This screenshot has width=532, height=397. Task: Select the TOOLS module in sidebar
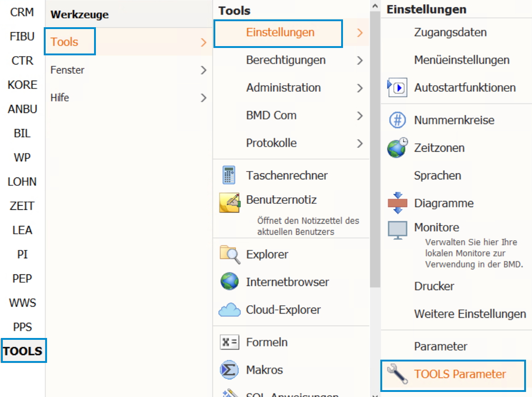click(x=23, y=351)
